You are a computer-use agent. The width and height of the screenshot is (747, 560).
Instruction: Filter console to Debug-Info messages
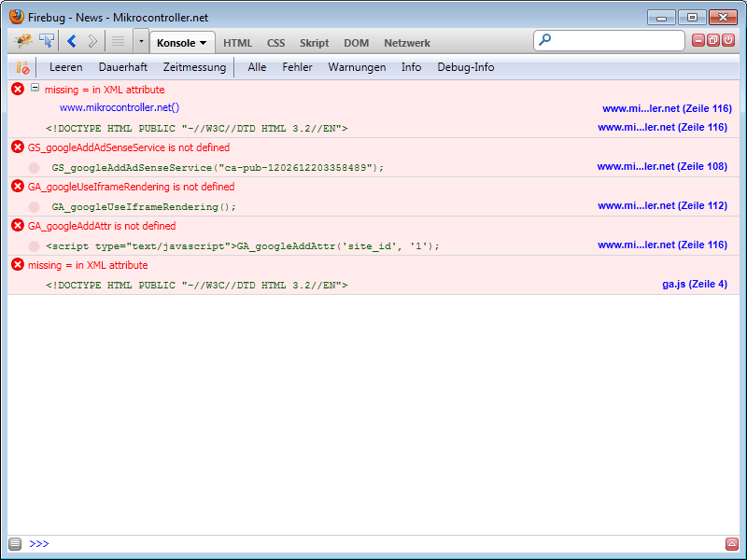tap(465, 67)
